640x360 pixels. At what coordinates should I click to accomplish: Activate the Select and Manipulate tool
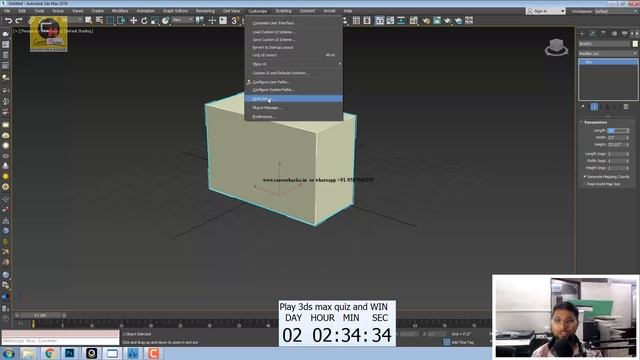click(212, 20)
